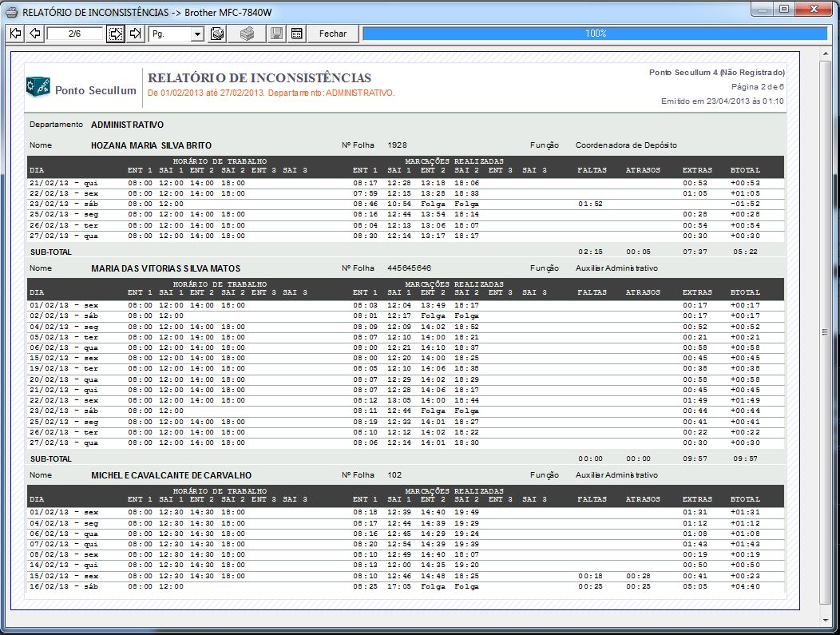Click employee name HOZANA MARIA SILVA BRITO
840x635 pixels.
click(151, 145)
